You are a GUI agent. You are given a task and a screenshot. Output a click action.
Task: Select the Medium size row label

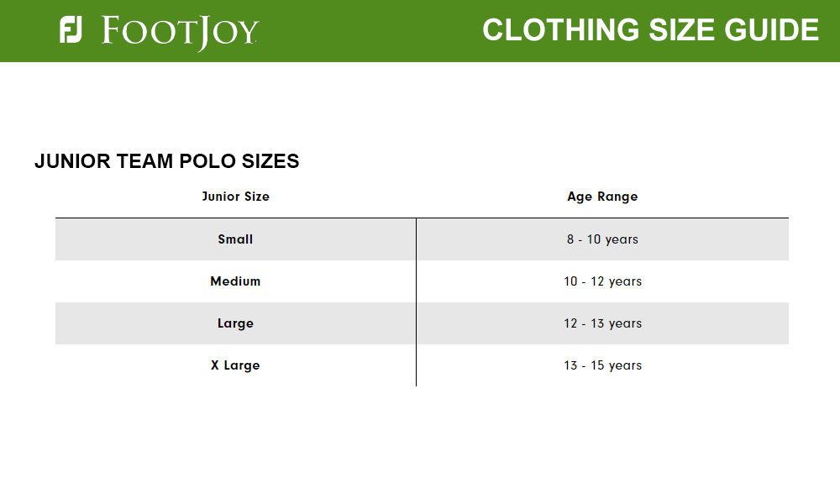click(235, 281)
